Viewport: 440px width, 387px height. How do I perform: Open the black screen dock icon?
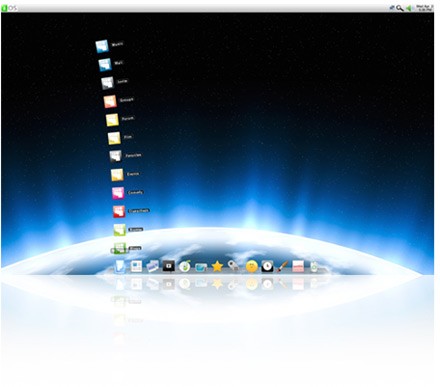(169, 266)
